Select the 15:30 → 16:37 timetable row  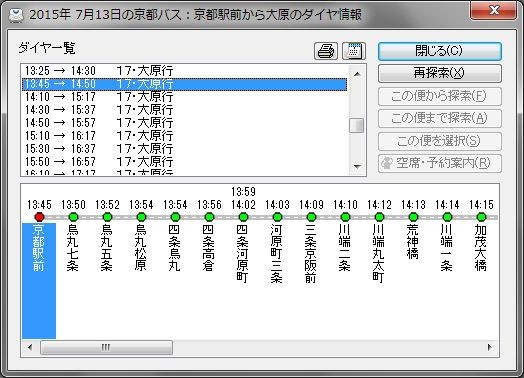coord(184,149)
